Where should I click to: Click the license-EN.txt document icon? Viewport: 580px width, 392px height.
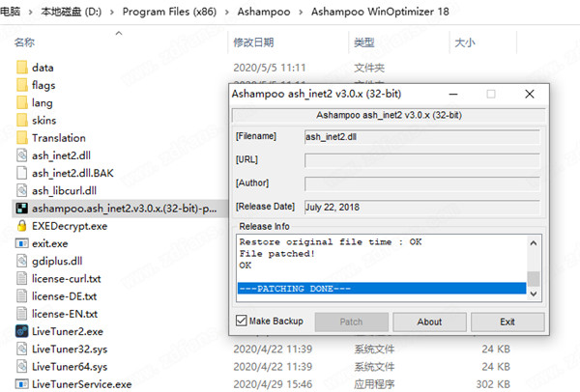coord(22,314)
